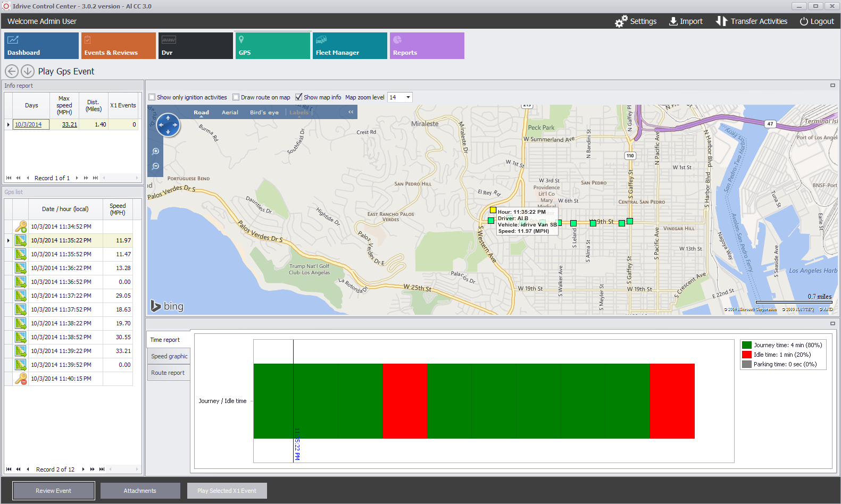
Task: Zoom in on map with plus icon
Action: [x=156, y=152]
